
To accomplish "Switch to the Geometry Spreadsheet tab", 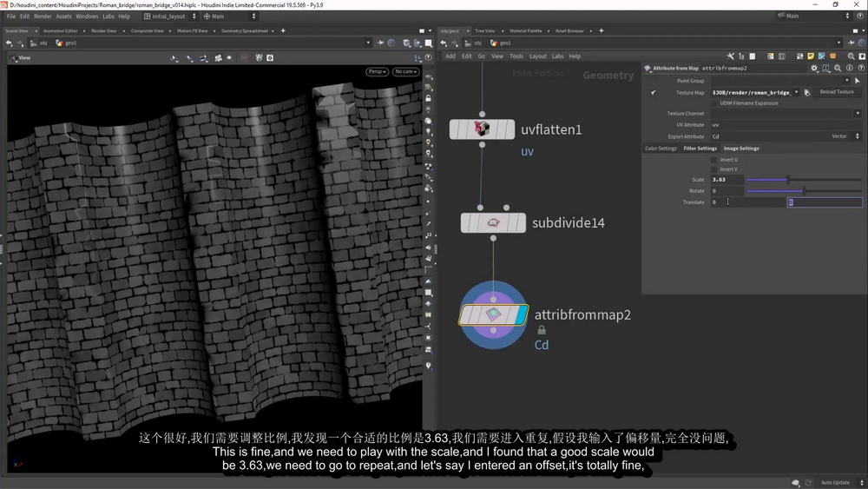I will [245, 30].
